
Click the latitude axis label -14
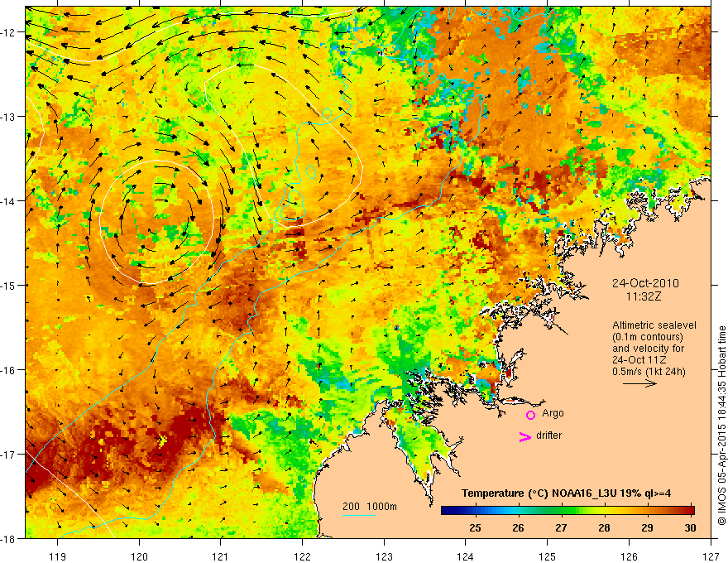coord(9,201)
